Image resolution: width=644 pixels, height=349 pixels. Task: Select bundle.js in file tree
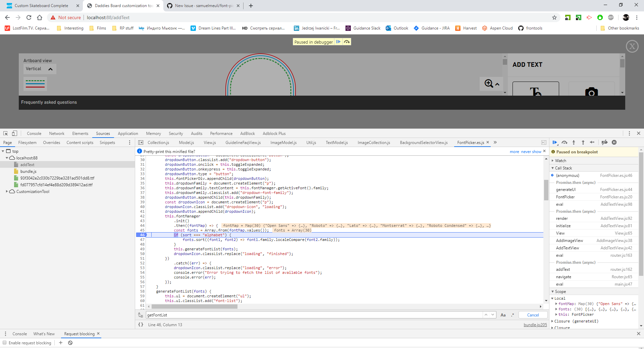pyautogui.click(x=28, y=171)
